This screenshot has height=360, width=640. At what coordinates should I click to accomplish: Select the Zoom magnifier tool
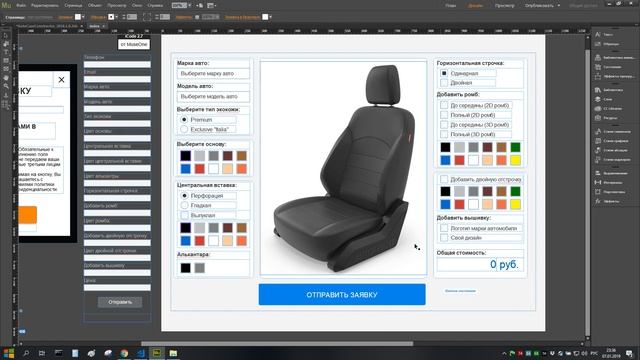[x=6, y=86]
